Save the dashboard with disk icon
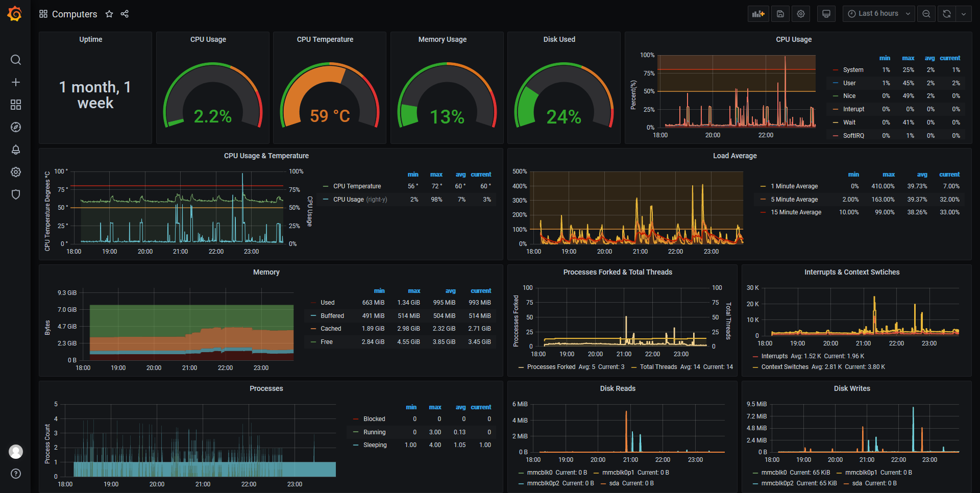The height and width of the screenshot is (493, 980). 780,14
